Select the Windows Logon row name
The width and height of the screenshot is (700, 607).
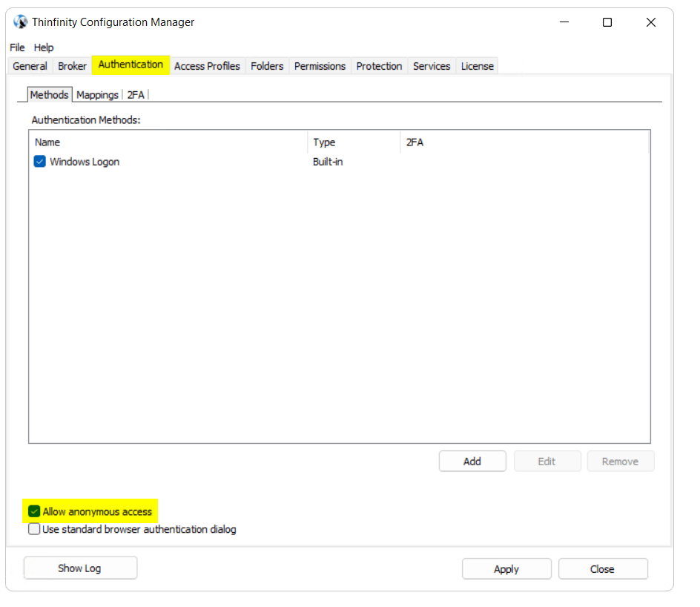coord(85,162)
